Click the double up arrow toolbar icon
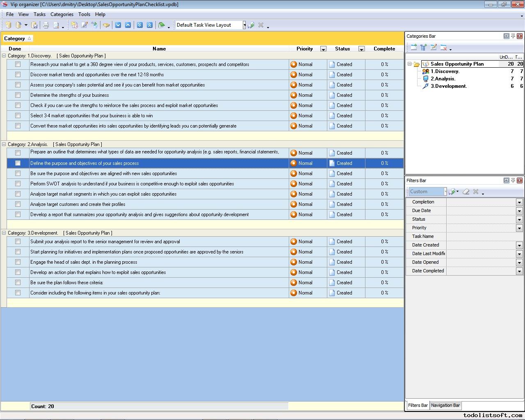This screenshot has height=420, width=525. [150, 25]
